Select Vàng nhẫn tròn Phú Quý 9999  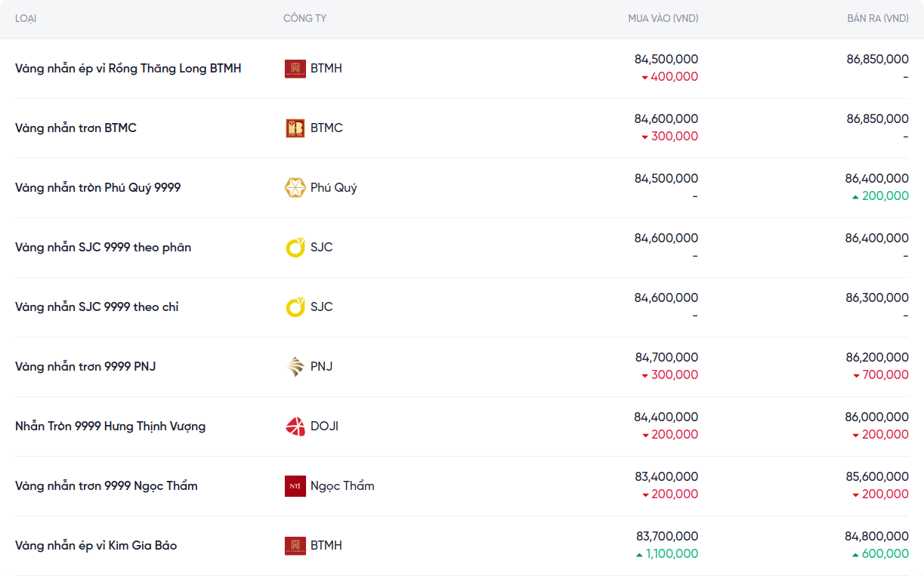98,188
